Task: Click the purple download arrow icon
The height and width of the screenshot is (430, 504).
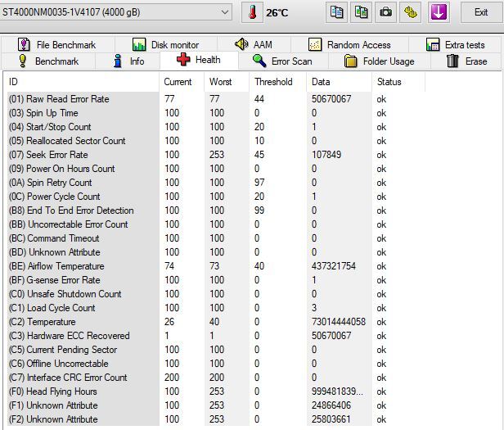Action: tap(439, 12)
